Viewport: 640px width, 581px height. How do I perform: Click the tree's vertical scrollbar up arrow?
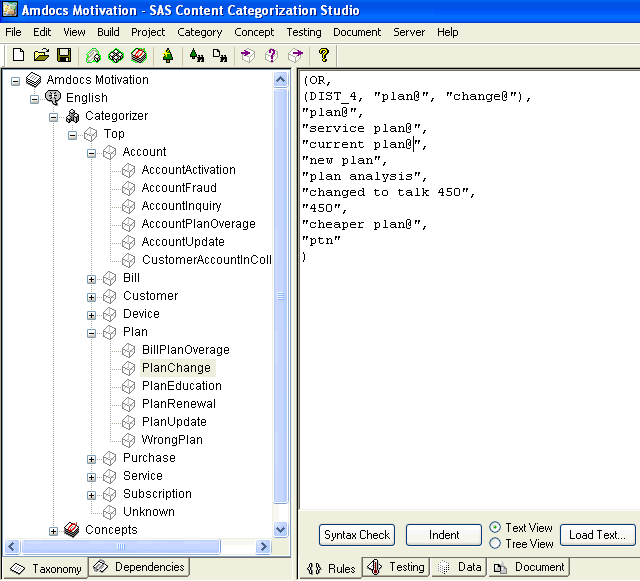(280, 79)
